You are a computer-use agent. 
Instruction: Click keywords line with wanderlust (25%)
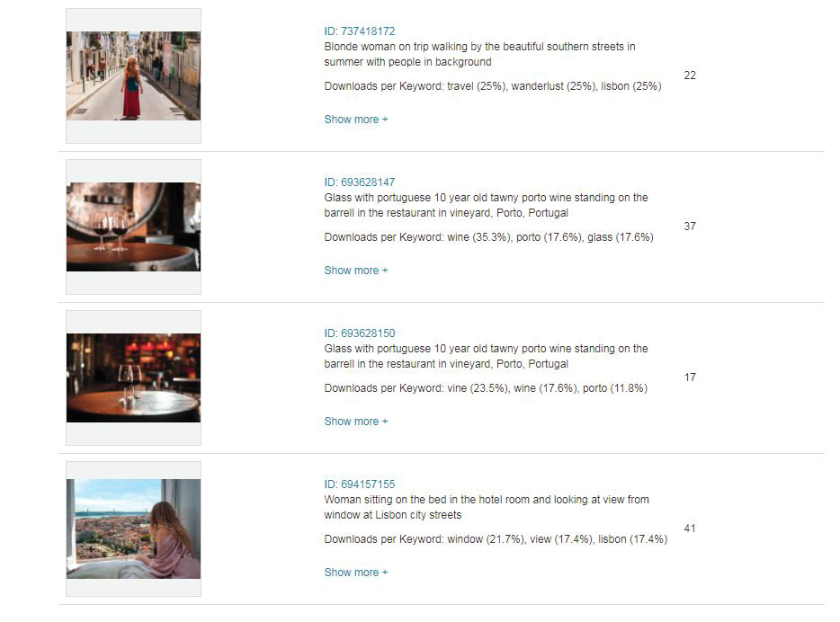[493, 86]
